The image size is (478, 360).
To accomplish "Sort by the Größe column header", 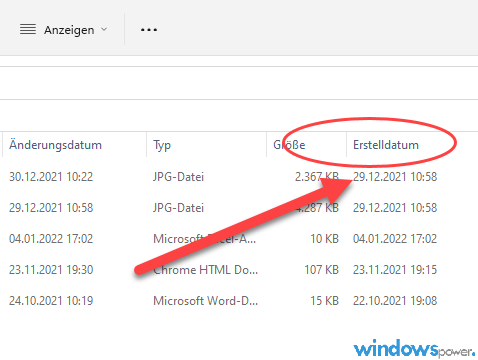I will point(289,145).
